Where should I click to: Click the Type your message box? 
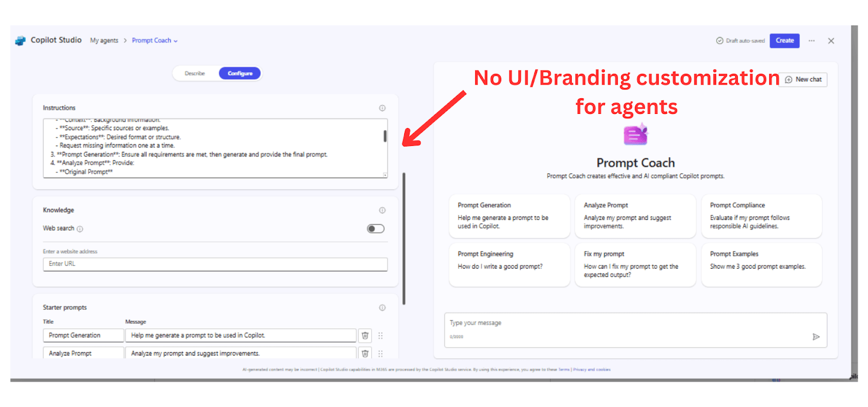[636, 330]
